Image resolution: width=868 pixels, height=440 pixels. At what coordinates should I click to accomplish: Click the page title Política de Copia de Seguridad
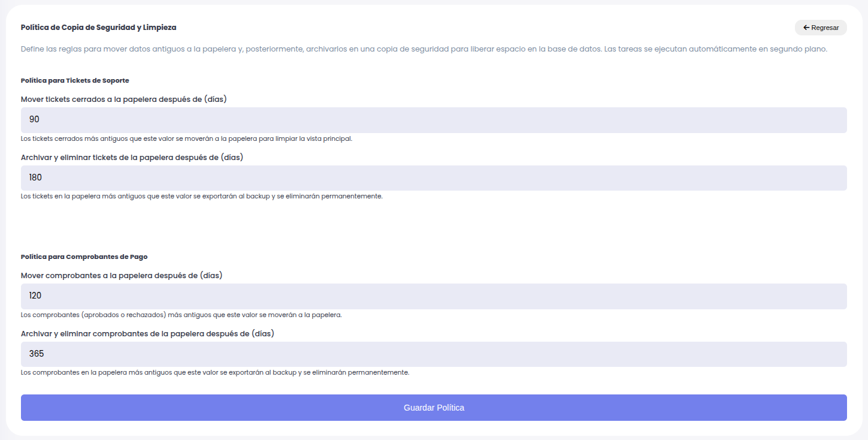[98, 28]
